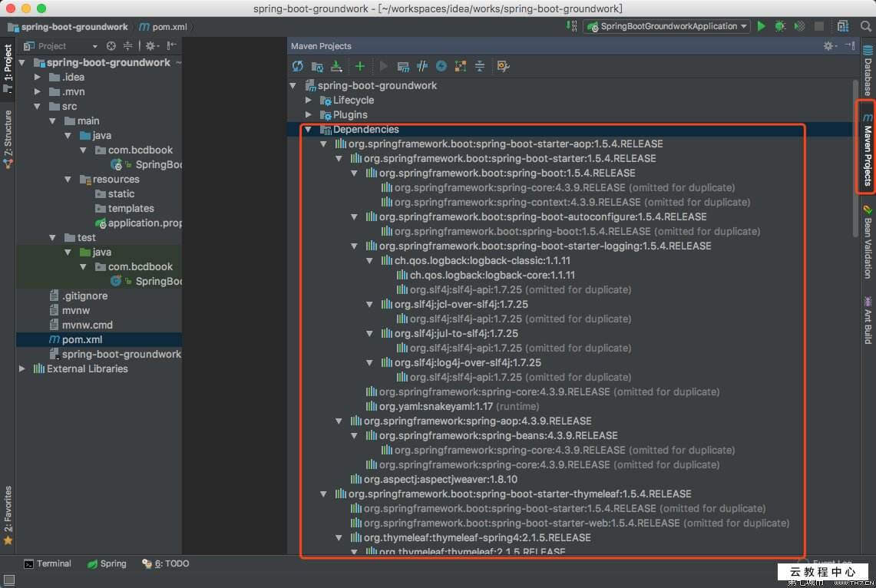Expand the External Libraries node
876x588 pixels.
click(22, 369)
